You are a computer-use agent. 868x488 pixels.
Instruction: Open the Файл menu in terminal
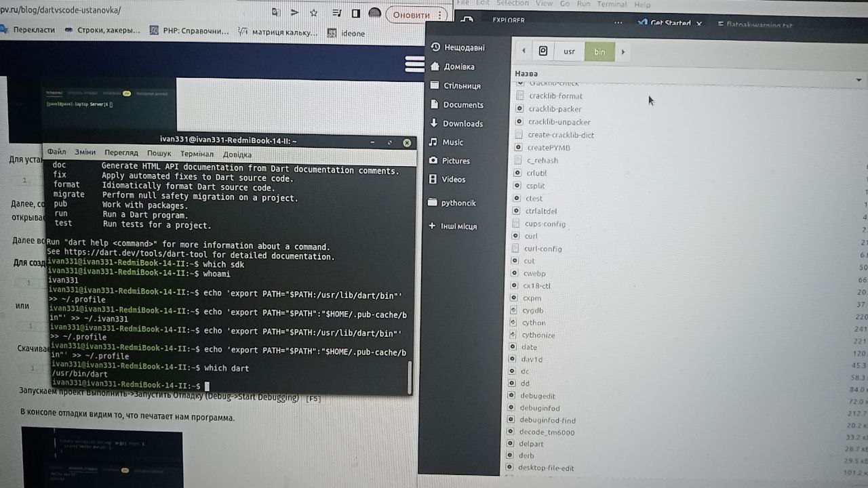click(57, 152)
